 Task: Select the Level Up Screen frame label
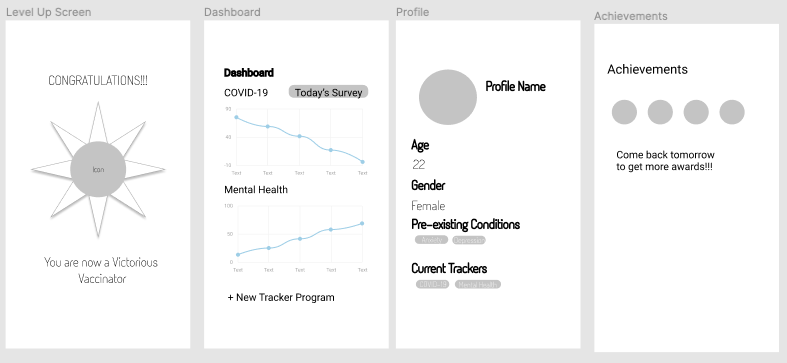pos(49,12)
